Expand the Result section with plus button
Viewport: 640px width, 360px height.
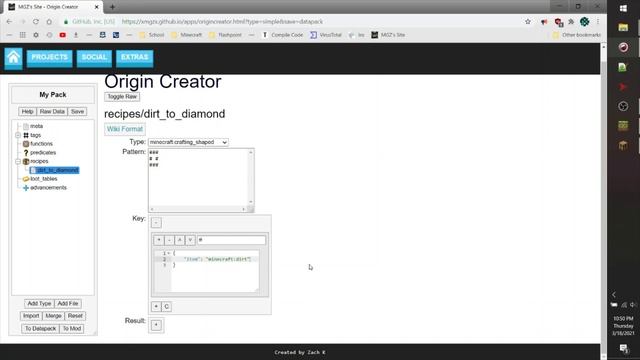pos(156,325)
